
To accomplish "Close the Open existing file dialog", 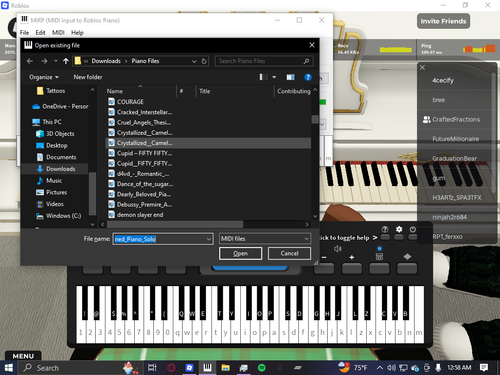I will (x=312, y=45).
